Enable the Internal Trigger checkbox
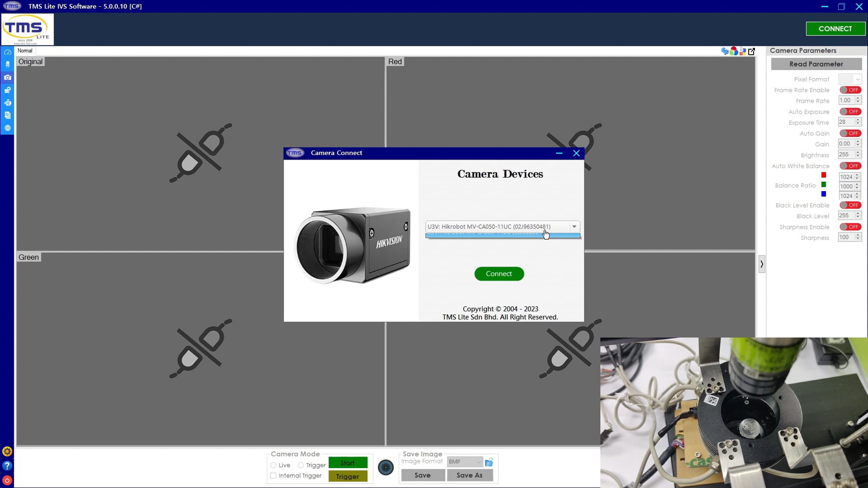Image resolution: width=868 pixels, height=488 pixels. [273, 476]
